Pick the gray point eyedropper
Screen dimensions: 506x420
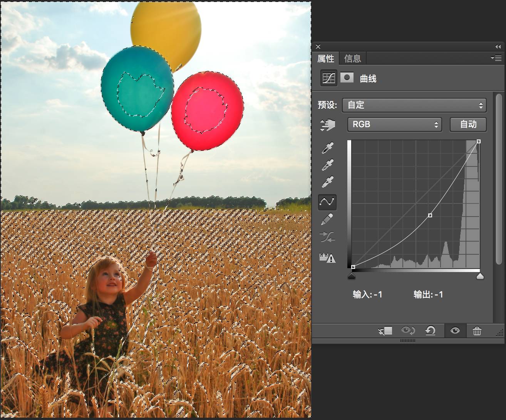(327, 165)
